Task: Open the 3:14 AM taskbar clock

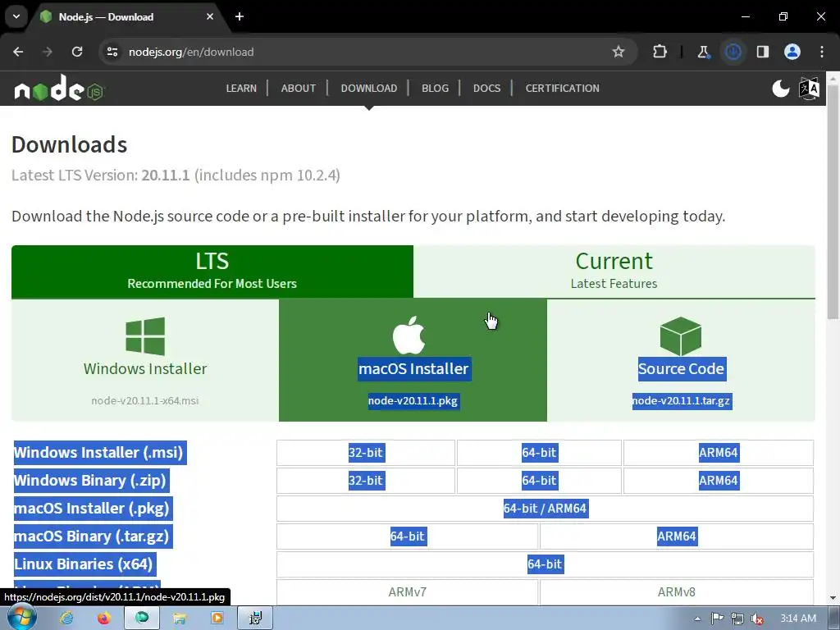Action: coord(798,619)
